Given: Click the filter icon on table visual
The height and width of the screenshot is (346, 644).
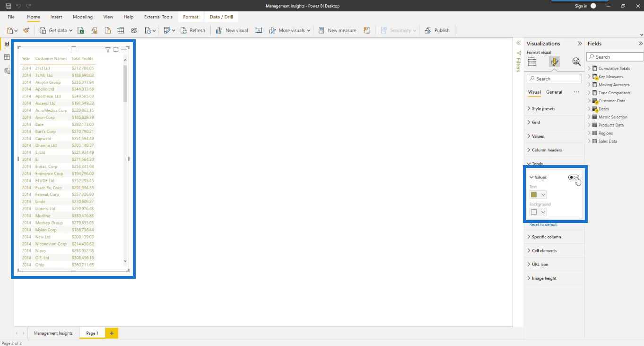Looking at the screenshot, I should (108, 49).
